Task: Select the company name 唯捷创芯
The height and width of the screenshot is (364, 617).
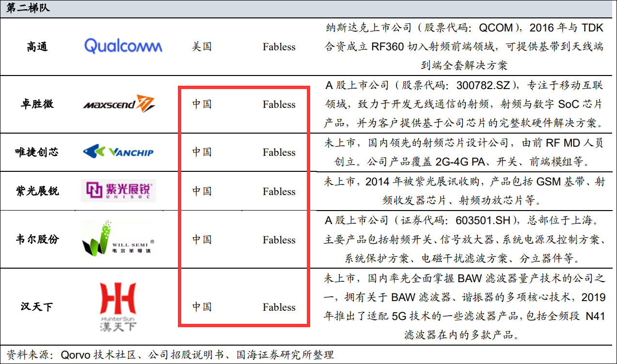Action: click(37, 152)
